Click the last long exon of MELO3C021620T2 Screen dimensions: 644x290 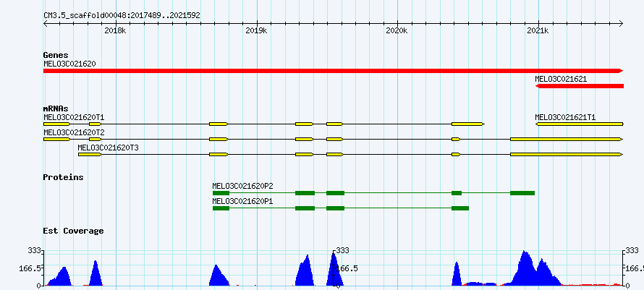coord(567,140)
